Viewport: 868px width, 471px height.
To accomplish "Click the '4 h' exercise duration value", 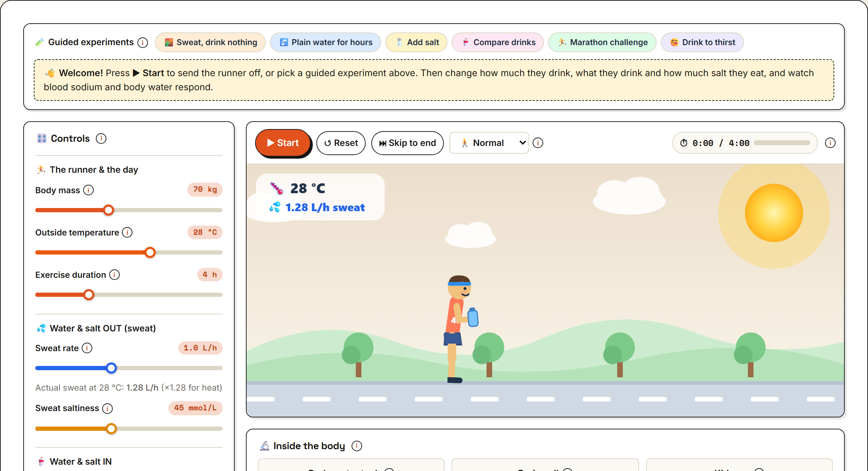I will [x=210, y=275].
